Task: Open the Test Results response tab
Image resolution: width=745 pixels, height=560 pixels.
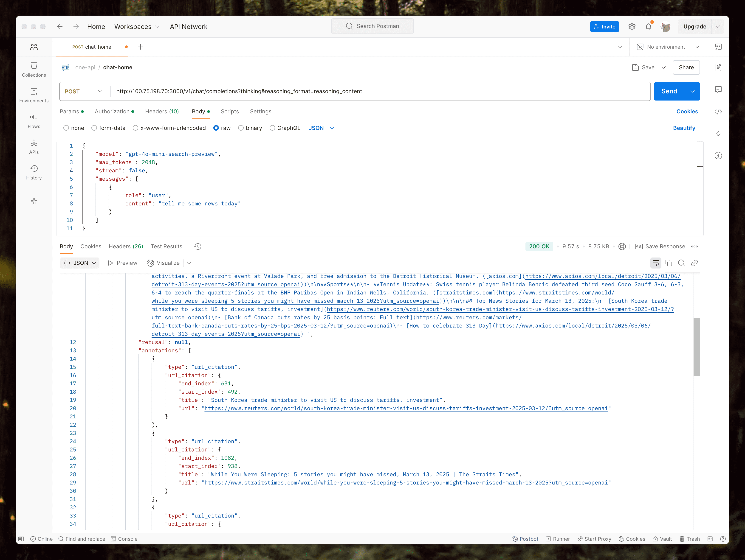Action: (x=166, y=246)
